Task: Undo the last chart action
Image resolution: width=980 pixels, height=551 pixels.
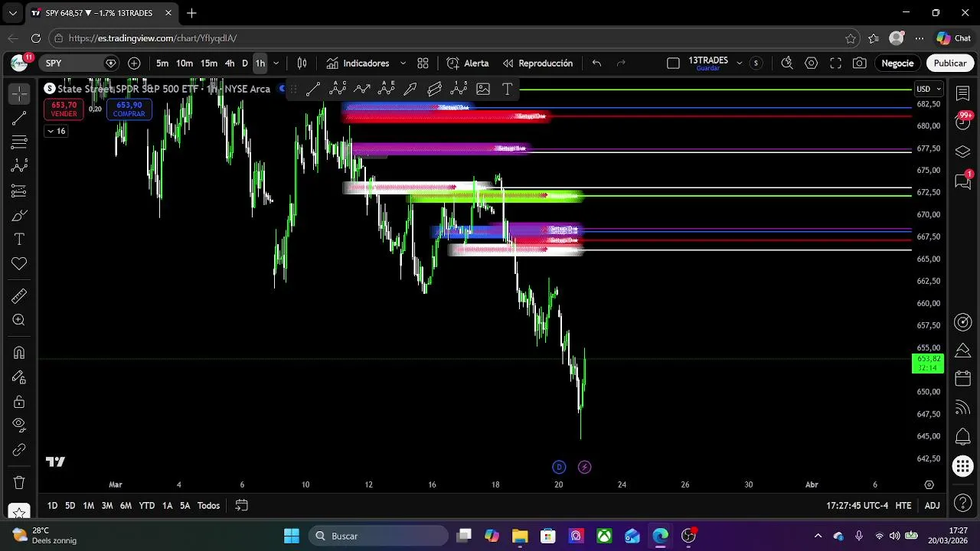Action: (596, 64)
